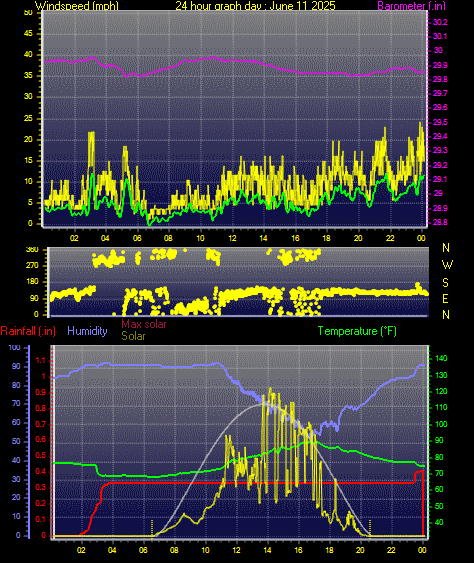Click the "15" windspeed axis value
474x563 pixels.
point(28,160)
